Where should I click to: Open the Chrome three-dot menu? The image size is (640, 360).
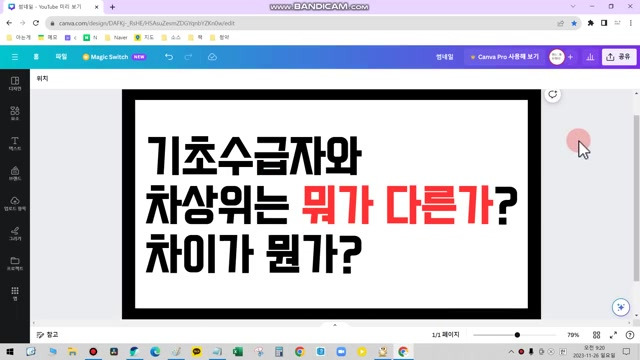[631, 23]
